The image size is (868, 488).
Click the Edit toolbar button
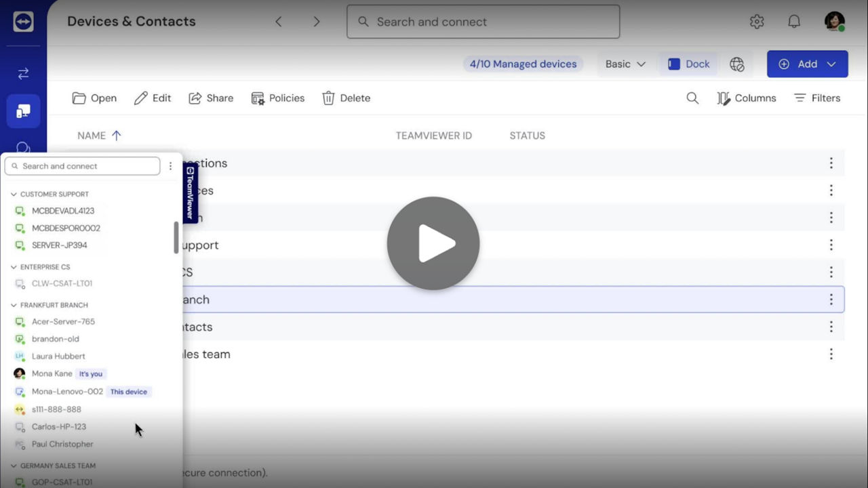click(153, 98)
